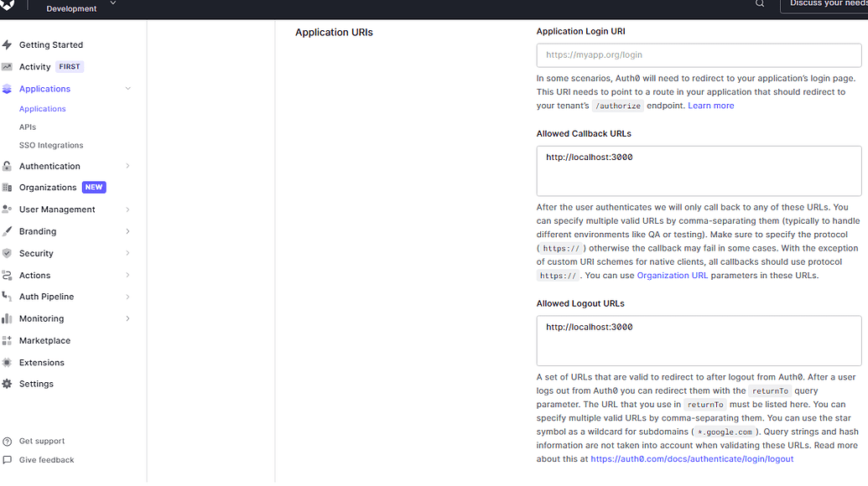The height and width of the screenshot is (486, 868).
Task: Focus the Application Login URI input field
Action: click(699, 55)
